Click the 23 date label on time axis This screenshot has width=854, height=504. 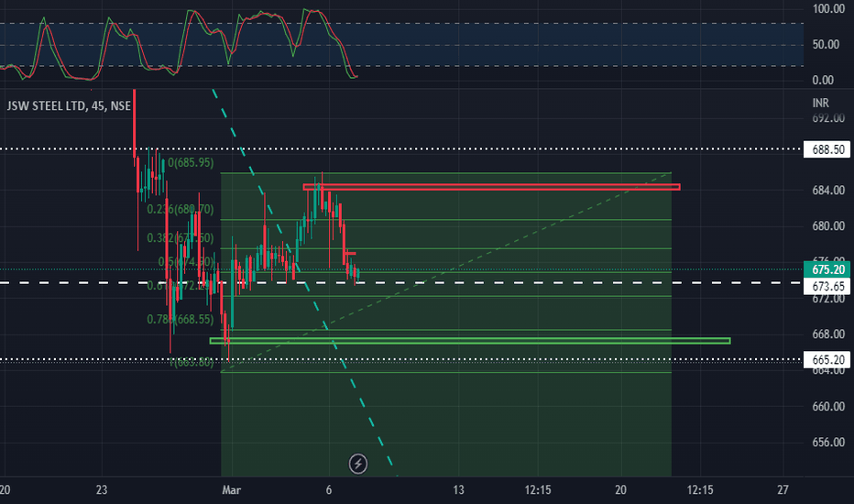102,490
